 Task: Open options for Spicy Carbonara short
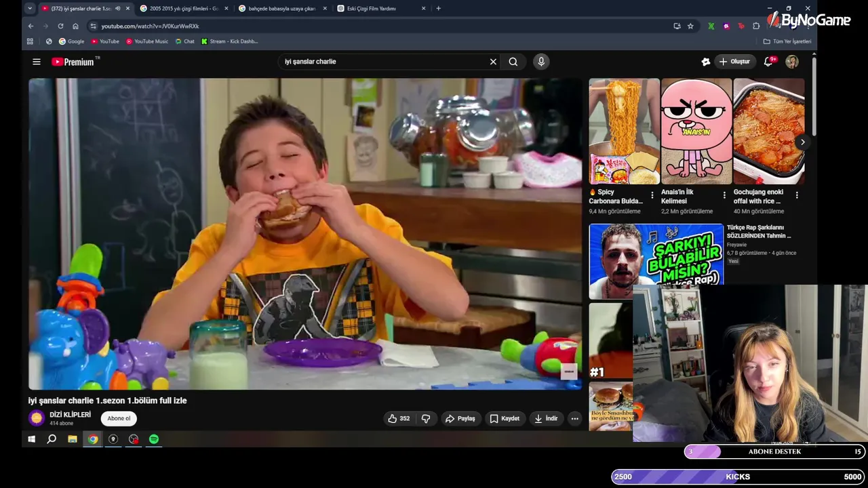pos(652,195)
